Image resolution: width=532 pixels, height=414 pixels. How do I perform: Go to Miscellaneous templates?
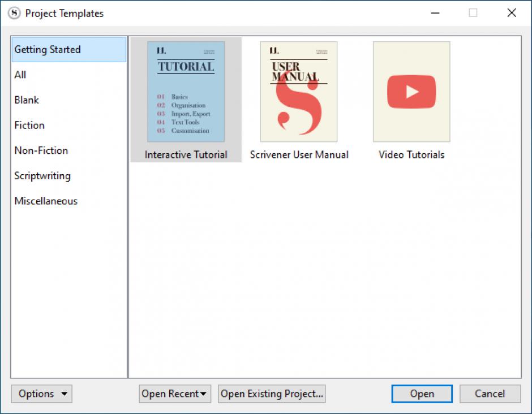(x=46, y=201)
